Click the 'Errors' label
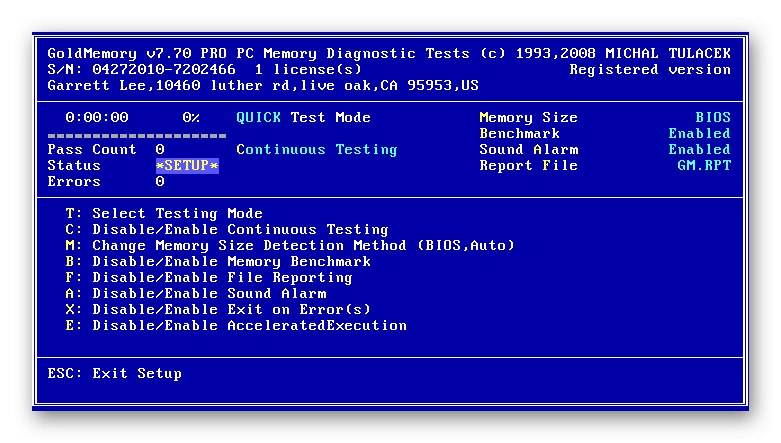 point(74,181)
